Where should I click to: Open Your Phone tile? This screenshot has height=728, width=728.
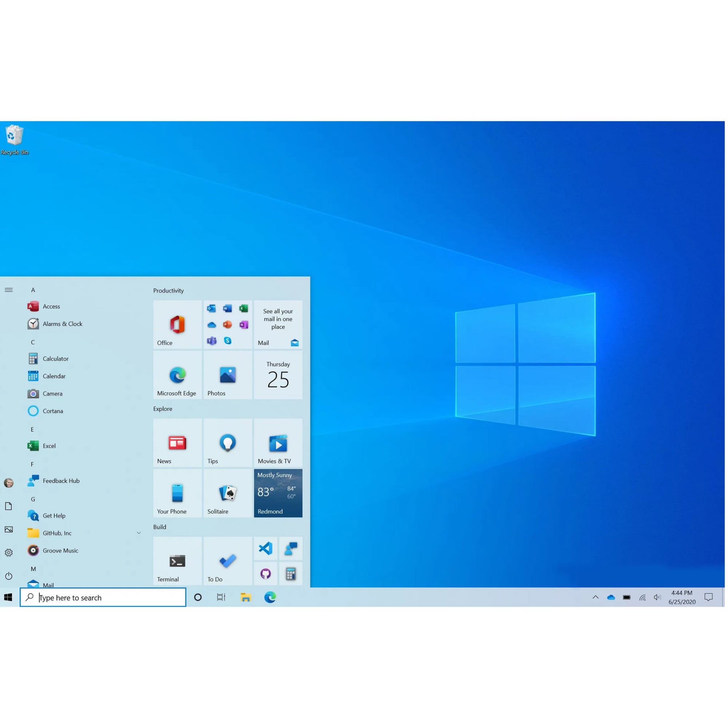click(178, 493)
